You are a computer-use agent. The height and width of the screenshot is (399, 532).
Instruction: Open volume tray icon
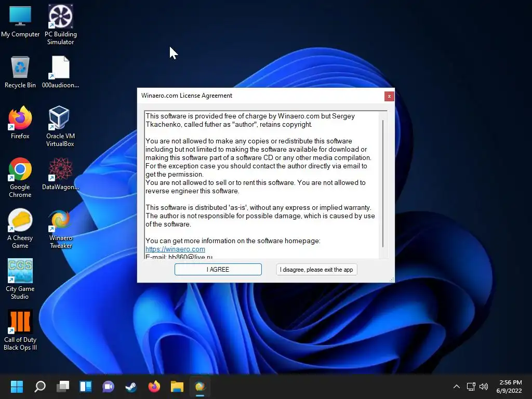[x=484, y=387]
